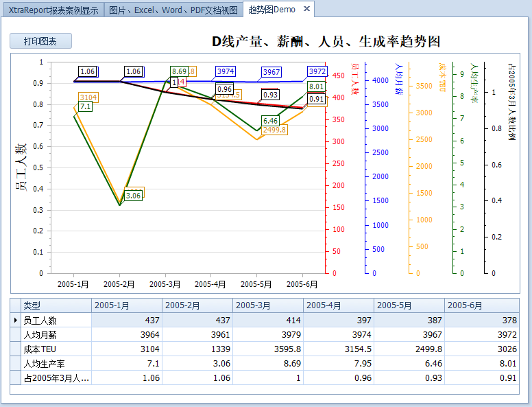Click the 2499.8 data label on chart
The image size is (532, 407).
click(x=274, y=130)
